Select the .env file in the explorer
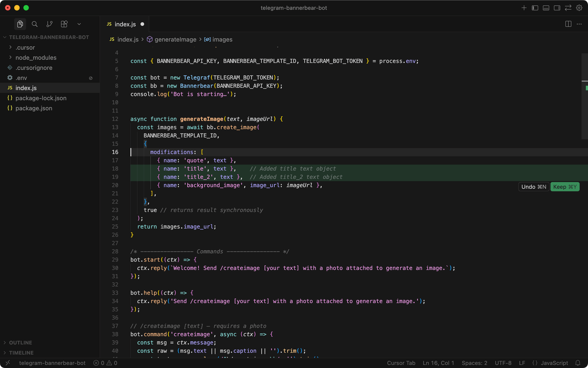Image resolution: width=588 pixels, height=368 pixels. pyautogui.click(x=21, y=78)
